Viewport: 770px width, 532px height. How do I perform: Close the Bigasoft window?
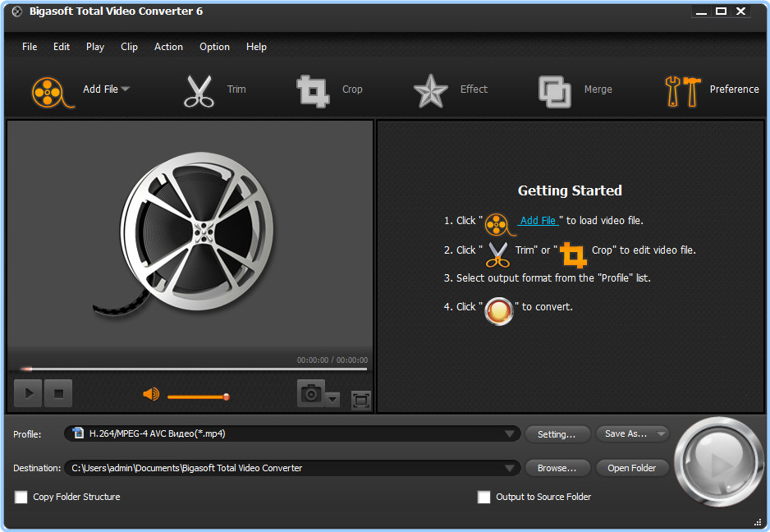741,11
